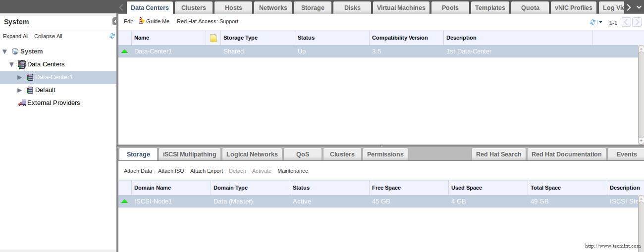Open the iSCSI Multipathing sub-tab
The width and height of the screenshot is (644, 252).
coord(189,154)
